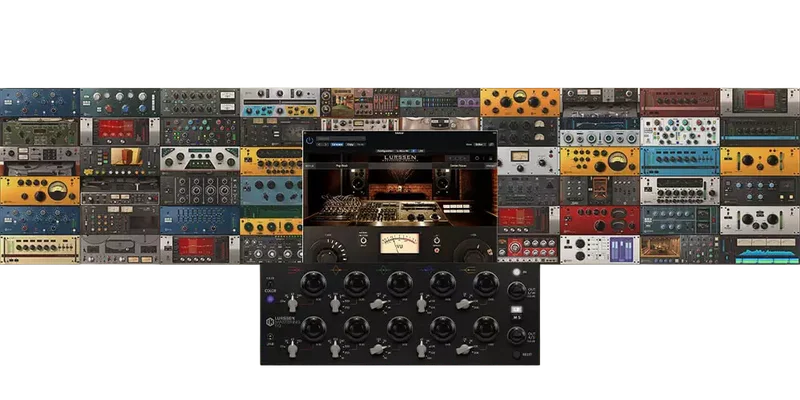
Task: Click orange band frequency selector switch, lower row
Action: (x=335, y=349)
